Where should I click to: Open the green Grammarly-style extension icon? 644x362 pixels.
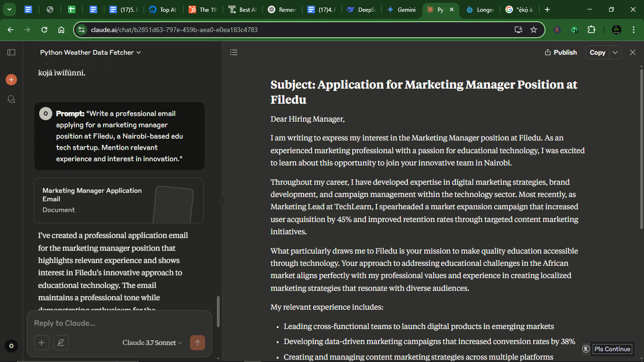(574, 30)
